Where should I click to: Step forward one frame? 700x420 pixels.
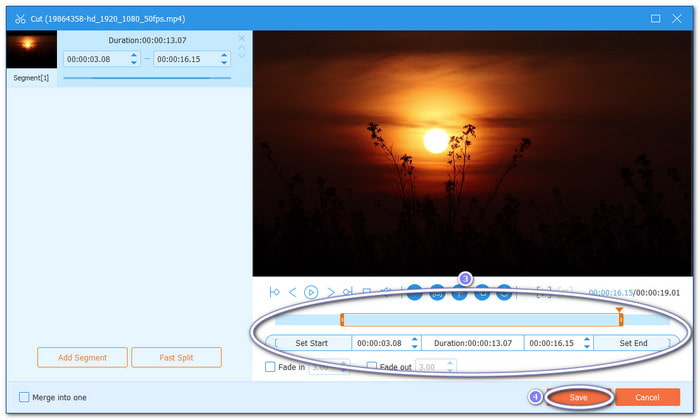[330, 292]
